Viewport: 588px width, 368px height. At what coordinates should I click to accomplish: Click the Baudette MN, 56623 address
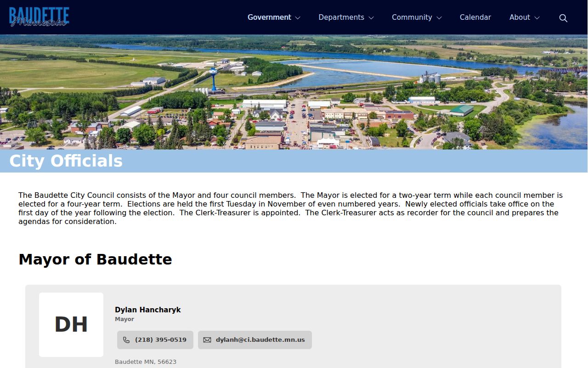146,362
